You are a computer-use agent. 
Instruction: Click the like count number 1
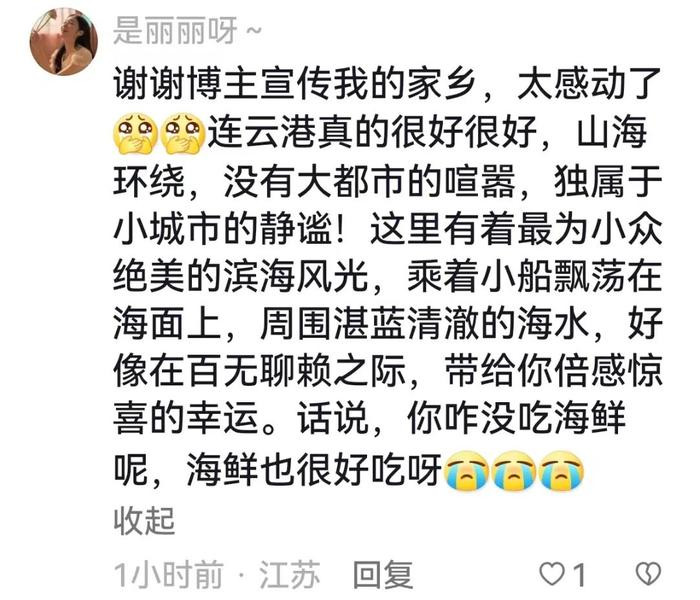click(579, 575)
